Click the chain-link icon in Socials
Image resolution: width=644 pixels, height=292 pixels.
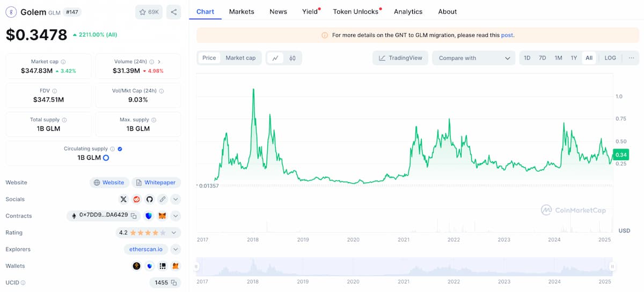[x=162, y=199]
